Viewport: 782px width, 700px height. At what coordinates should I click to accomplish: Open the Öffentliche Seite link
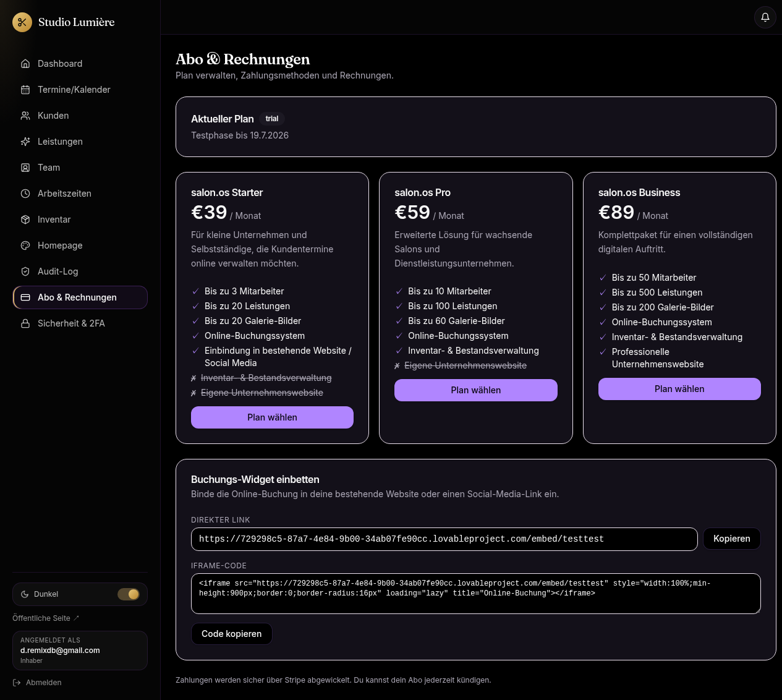[x=46, y=618]
